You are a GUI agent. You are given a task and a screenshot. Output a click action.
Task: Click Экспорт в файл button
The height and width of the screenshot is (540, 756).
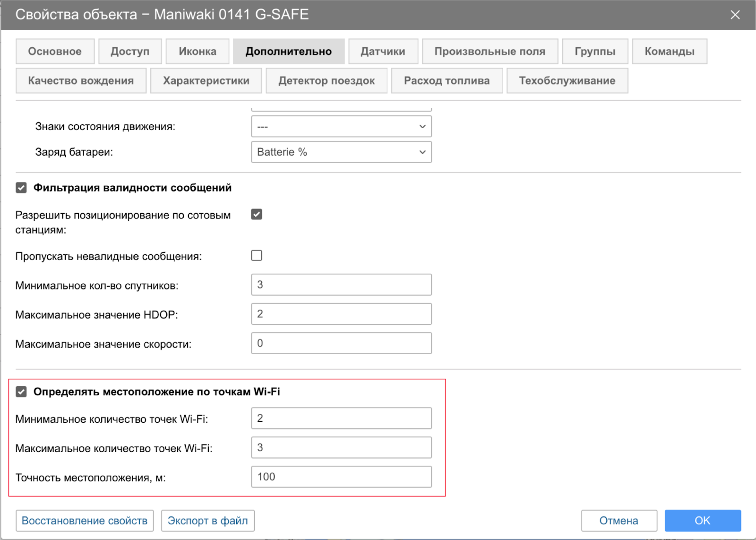pos(207,521)
